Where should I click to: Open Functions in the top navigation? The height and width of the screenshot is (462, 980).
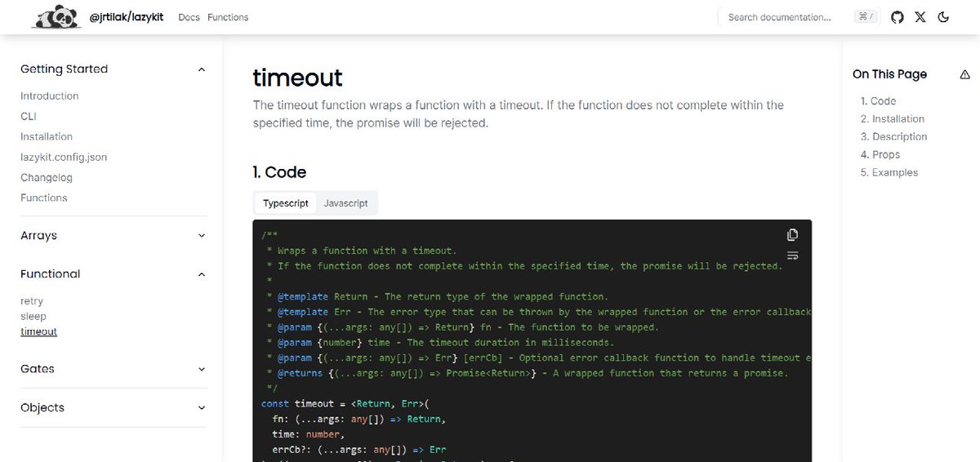pos(228,17)
